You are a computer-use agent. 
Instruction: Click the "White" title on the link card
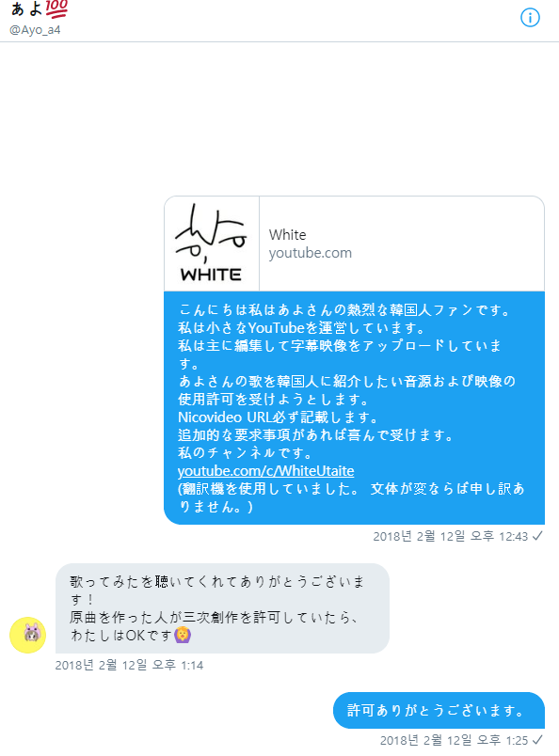tap(288, 235)
